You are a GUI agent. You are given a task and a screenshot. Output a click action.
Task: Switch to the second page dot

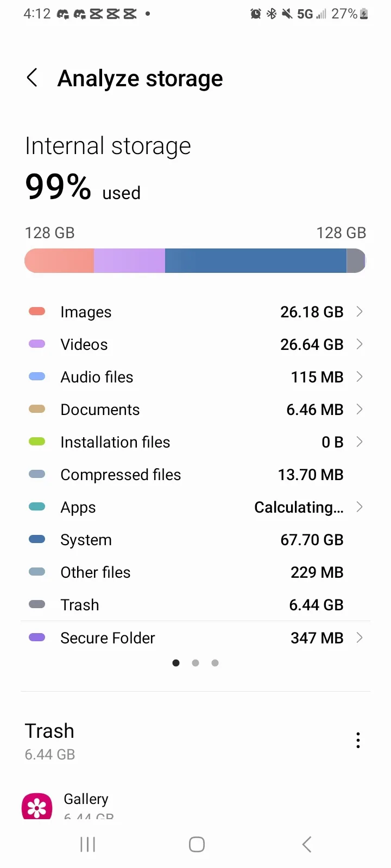click(195, 663)
